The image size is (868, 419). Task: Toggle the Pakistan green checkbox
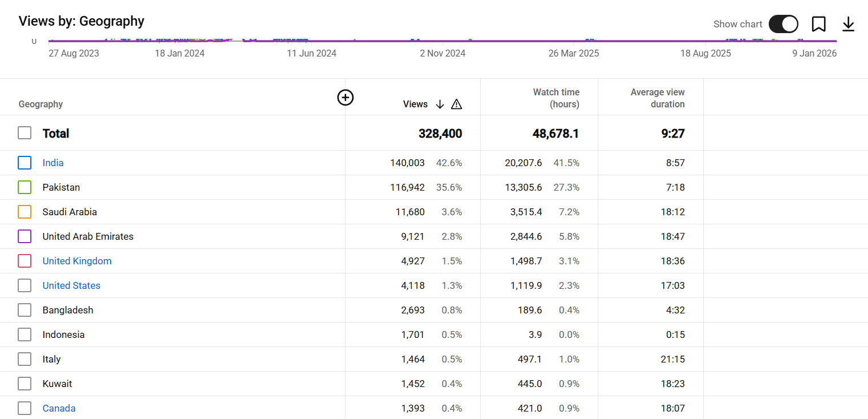pos(25,187)
